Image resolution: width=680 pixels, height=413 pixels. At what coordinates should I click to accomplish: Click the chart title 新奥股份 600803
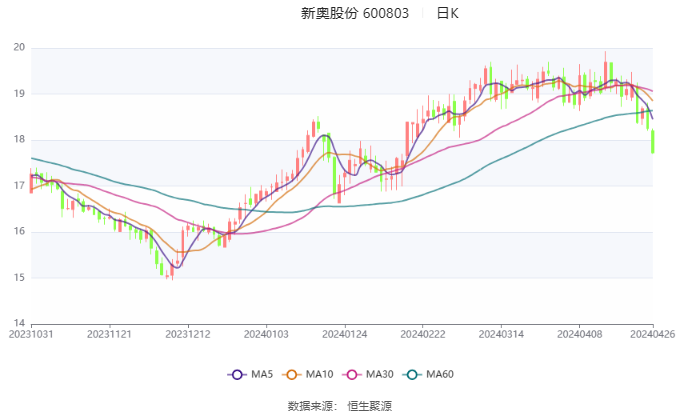tap(355, 13)
